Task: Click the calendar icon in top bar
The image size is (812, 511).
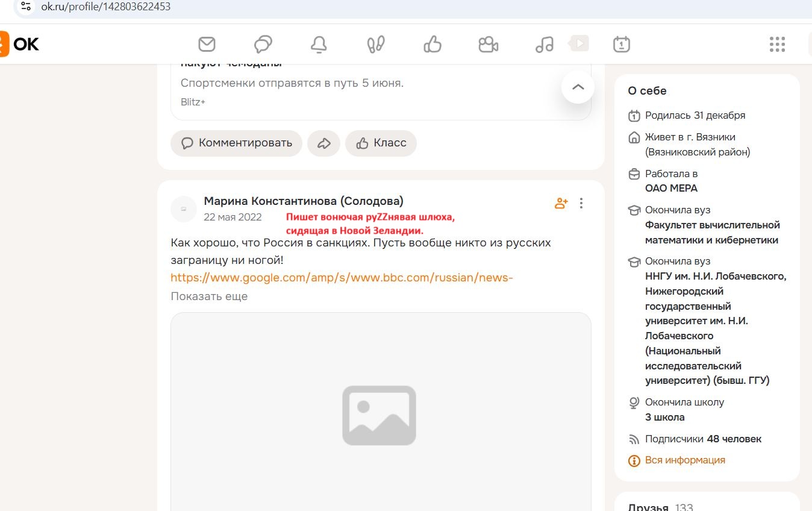Action: pos(621,44)
